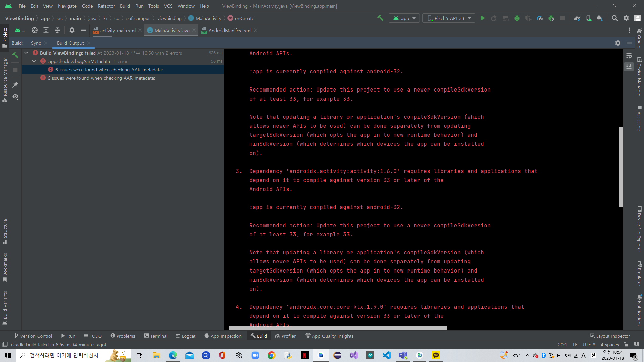Open Version Control tool window
This screenshot has height=362, width=644.
pyautogui.click(x=33, y=336)
